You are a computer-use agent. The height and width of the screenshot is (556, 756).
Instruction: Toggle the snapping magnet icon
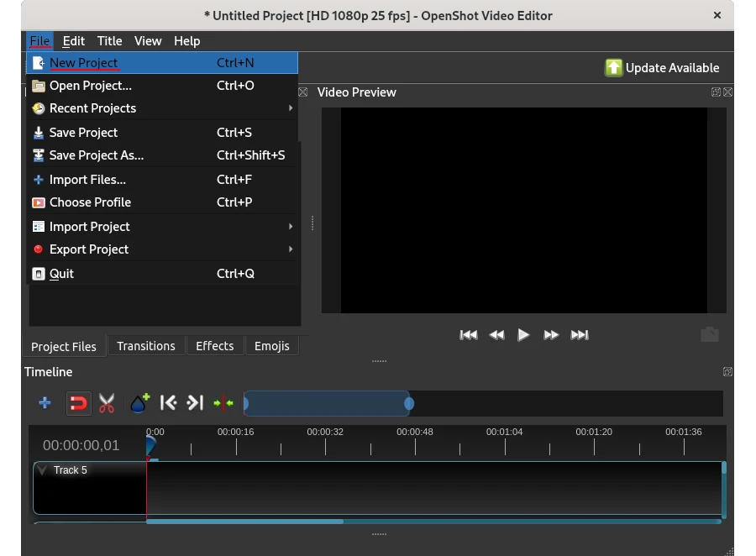point(78,404)
